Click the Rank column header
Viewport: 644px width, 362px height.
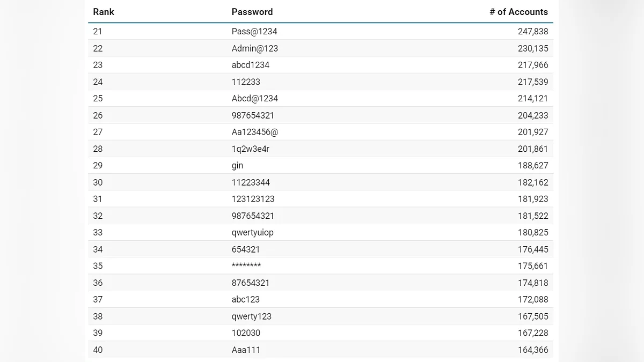(x=104, y=12)
